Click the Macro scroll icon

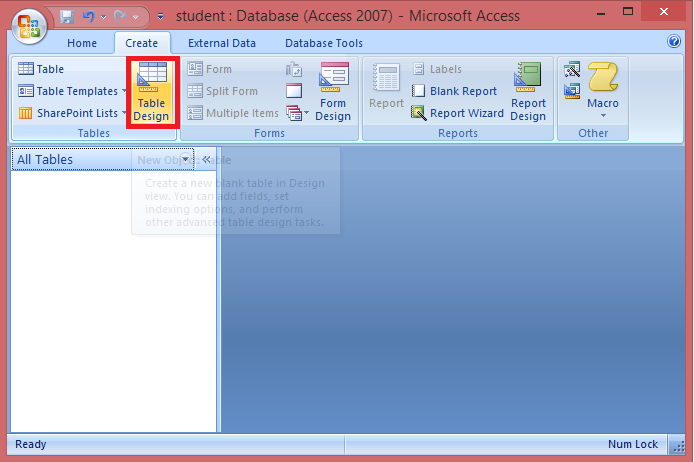(603, 78)
